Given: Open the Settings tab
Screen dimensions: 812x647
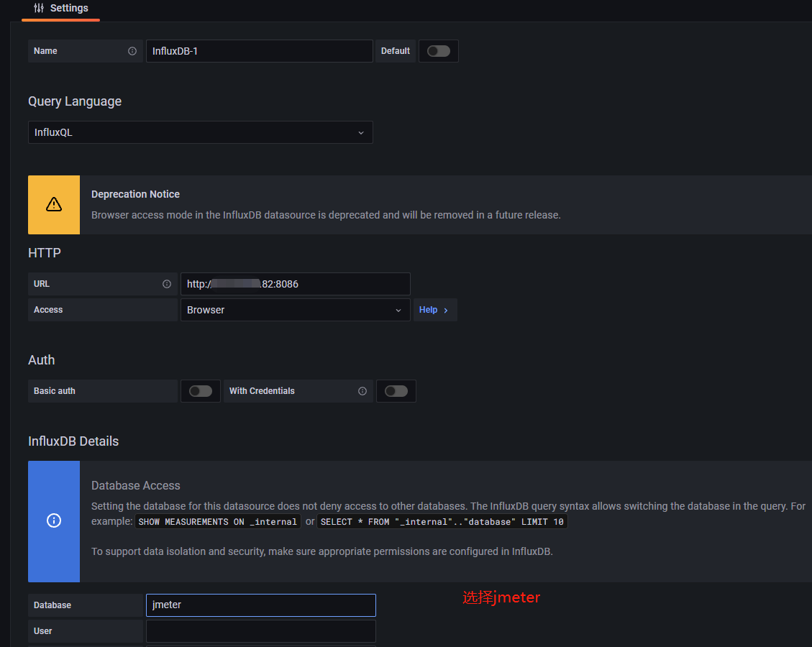Looking at the screenshot, I should [x=60, y=9].
